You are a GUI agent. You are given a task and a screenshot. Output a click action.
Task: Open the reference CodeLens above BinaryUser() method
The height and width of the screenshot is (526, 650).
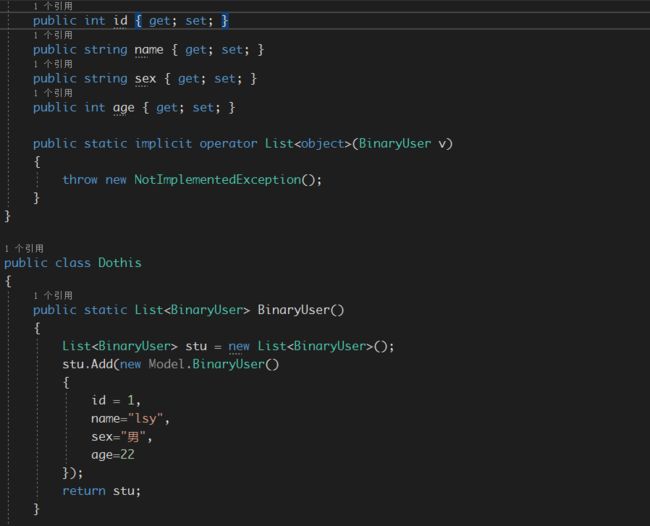(53, 295)
